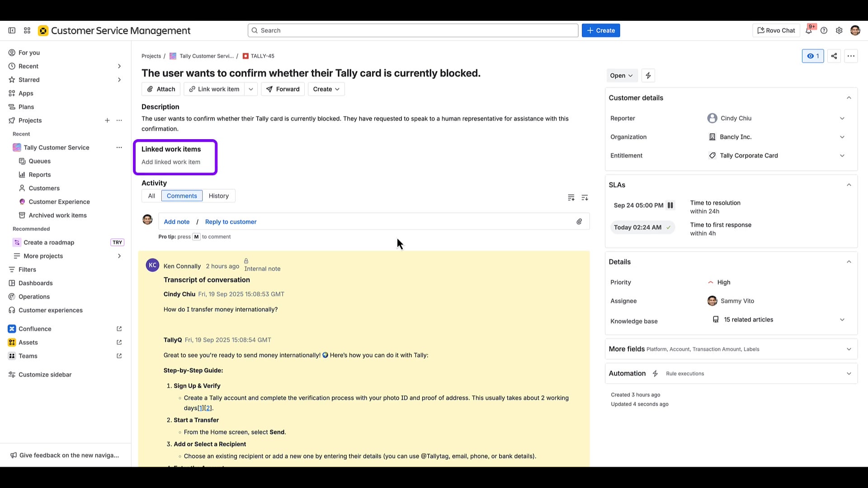Toggle the sidebar collapse icon
The image size is (868, 488).
tap(12, 30)
